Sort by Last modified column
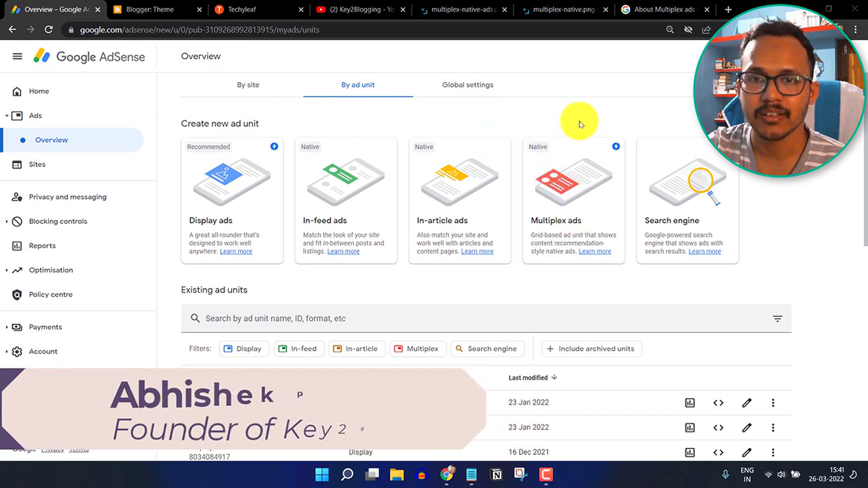This screenshot has height=488, width=868. point(533,378)
